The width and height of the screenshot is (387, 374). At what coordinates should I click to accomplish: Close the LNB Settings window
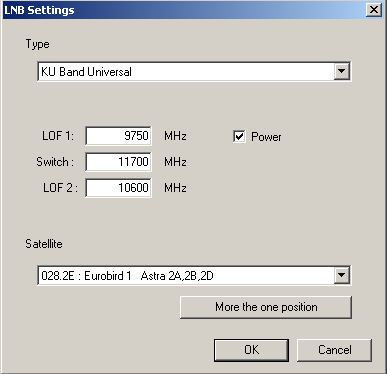click(x=374, y=10)
